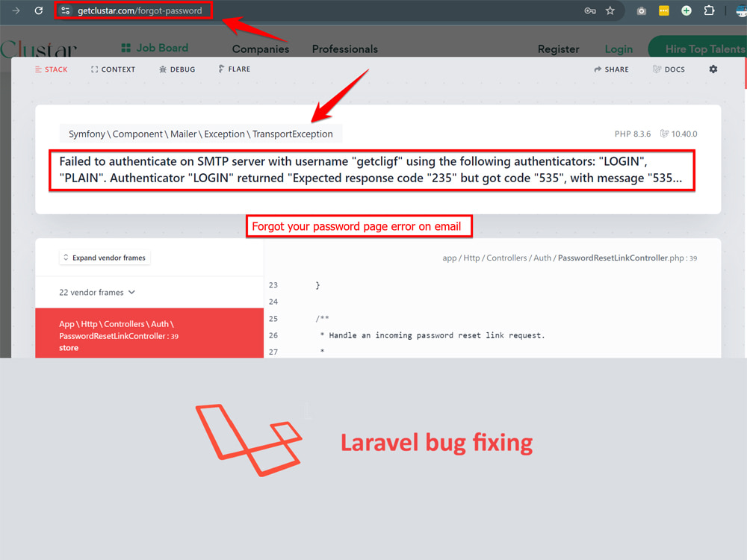Click the SMTP authentication failed error message
747x560 pixels.
coord(371,170)
